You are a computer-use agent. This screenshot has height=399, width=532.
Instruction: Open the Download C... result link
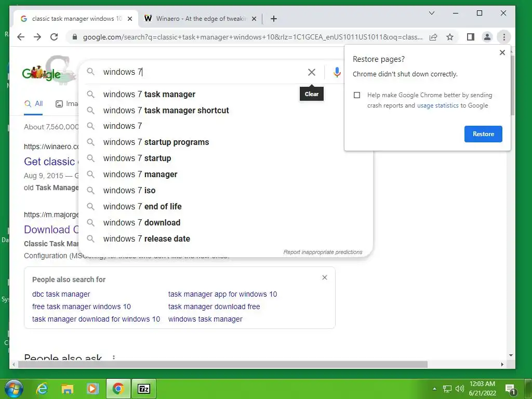[x=50, y=229]
